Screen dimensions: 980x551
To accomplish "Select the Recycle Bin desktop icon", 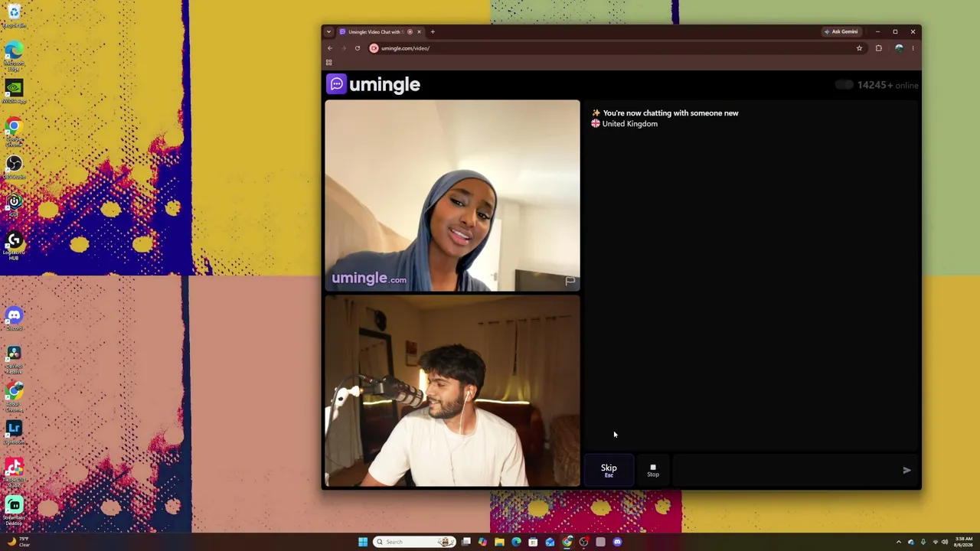I will pyautogui.click(x=14, y=15).
